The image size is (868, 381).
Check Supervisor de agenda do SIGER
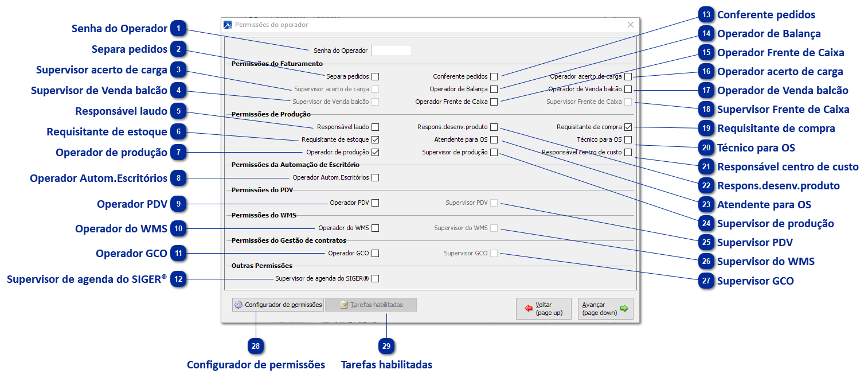click(x=376, y=278)
